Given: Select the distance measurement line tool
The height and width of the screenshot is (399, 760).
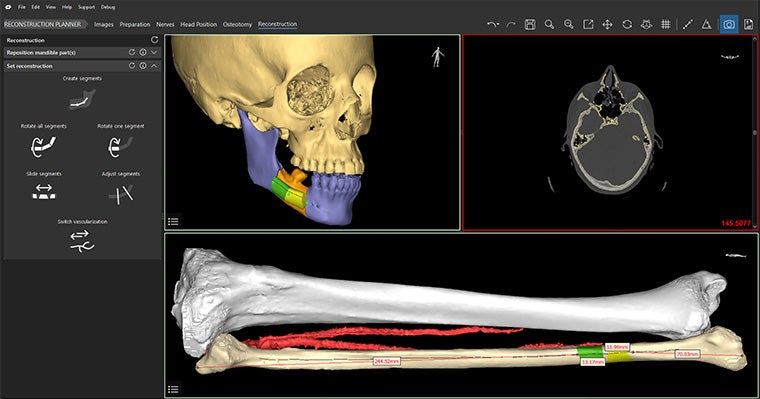Looking at the screenshot, I should click(x=687, y=24).
